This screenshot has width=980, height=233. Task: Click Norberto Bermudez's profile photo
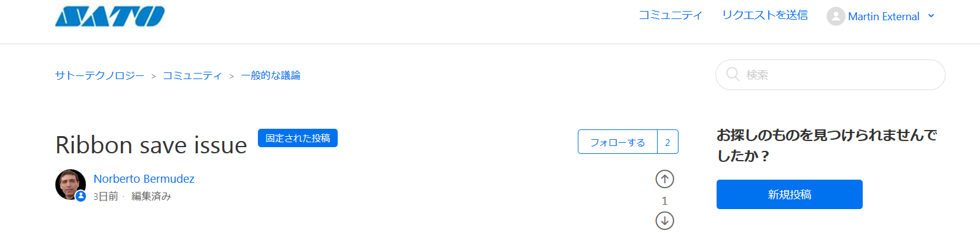pyautogui.click(x=71, y=185)
